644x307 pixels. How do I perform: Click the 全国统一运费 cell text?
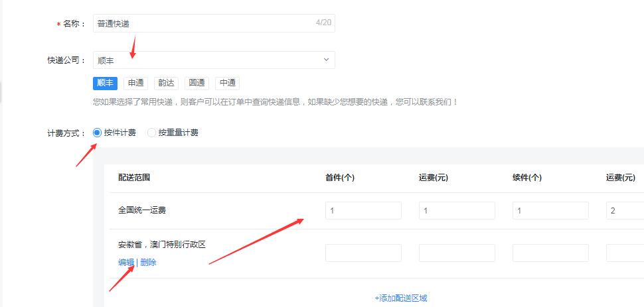tap(142, 211)
